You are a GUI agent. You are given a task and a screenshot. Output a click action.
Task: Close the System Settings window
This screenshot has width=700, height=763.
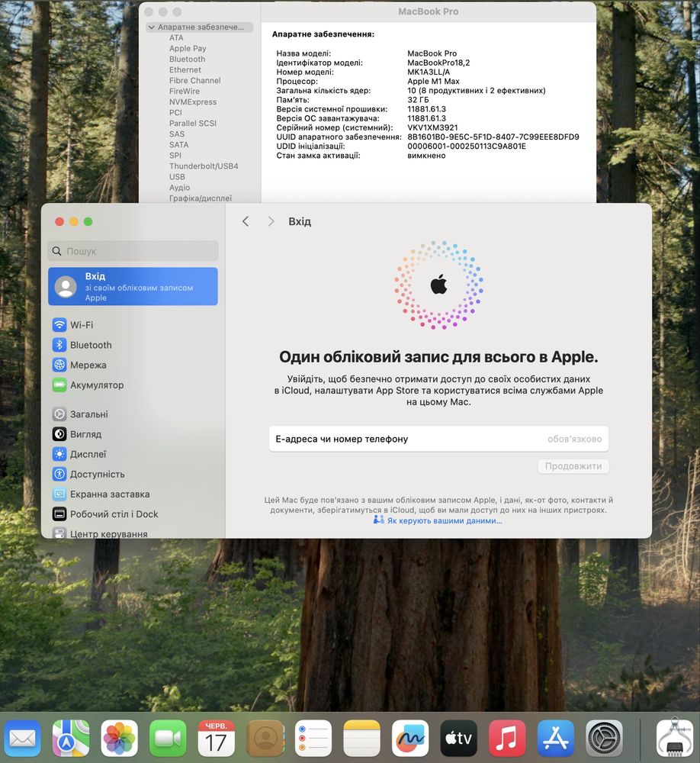point(59,222)
